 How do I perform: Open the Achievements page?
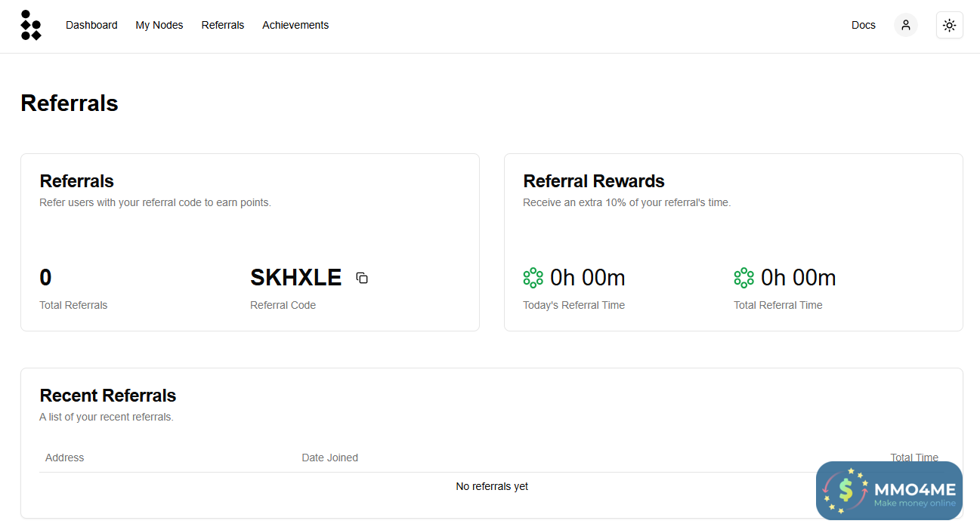[295, 25]
